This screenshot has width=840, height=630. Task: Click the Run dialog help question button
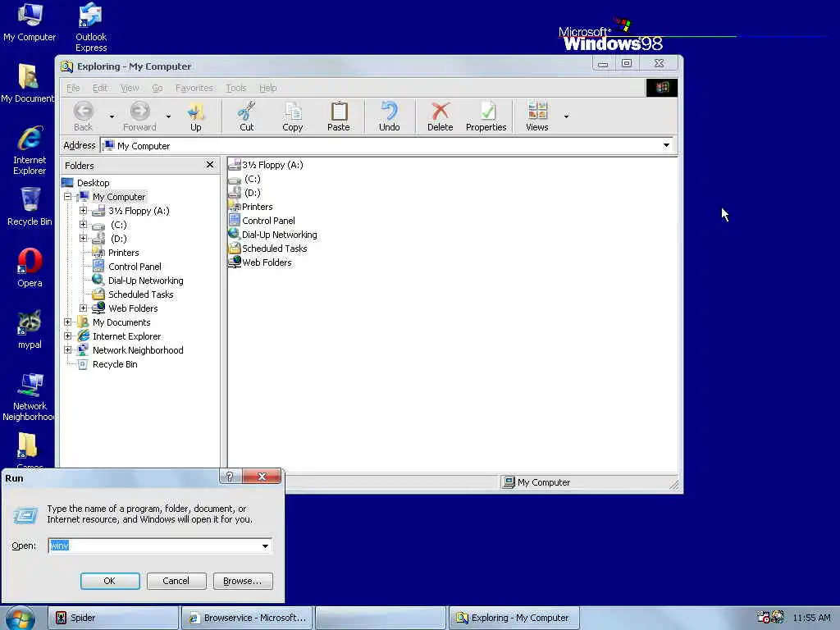point(230,477)
